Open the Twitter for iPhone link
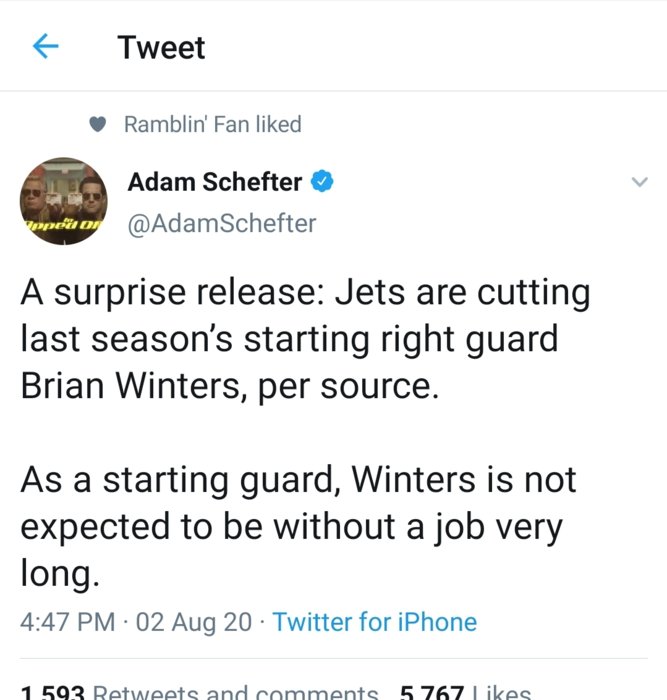 tap(375, 622)
